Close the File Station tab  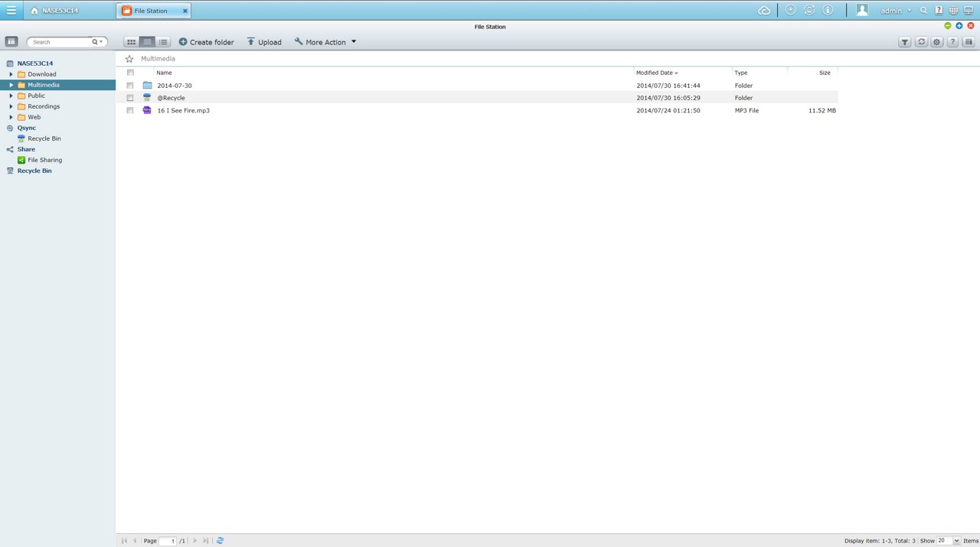tap(185, 11)
